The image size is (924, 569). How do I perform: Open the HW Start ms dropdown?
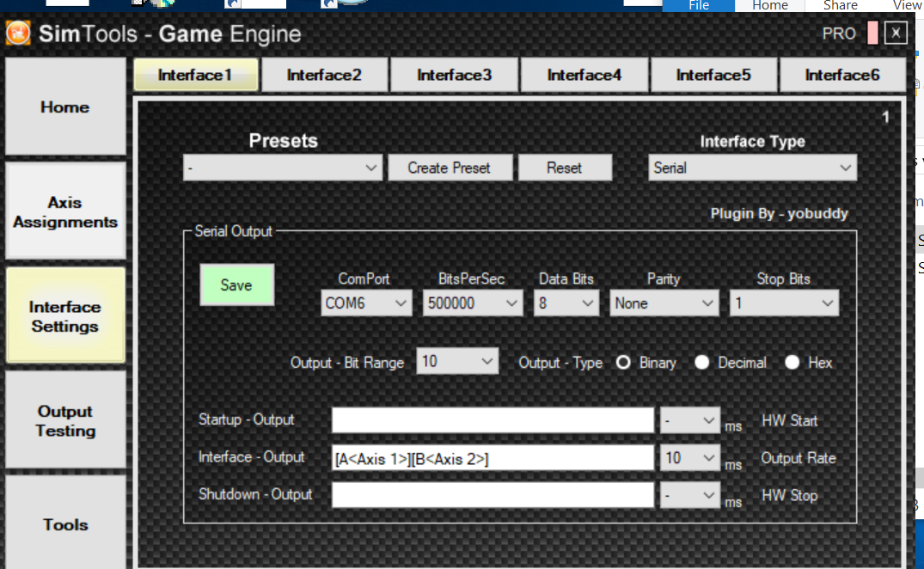[690, 420]
